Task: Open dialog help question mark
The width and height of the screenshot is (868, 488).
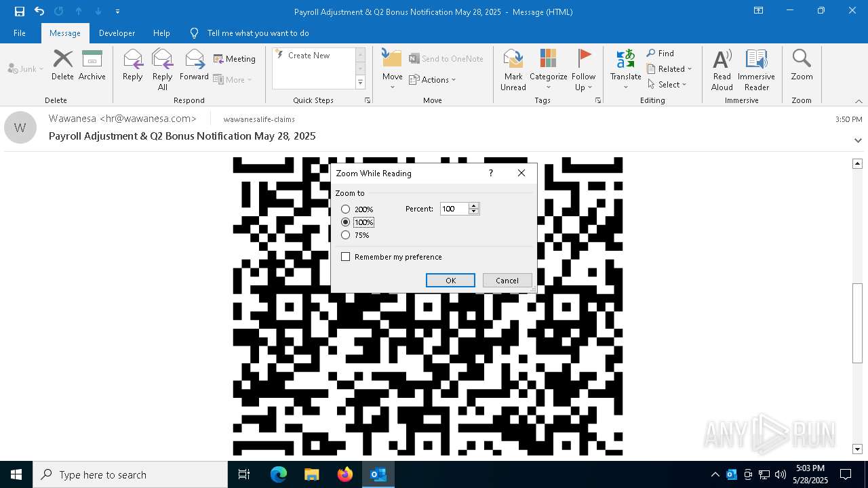Action: pyautogui.click(x=491, y=174)
